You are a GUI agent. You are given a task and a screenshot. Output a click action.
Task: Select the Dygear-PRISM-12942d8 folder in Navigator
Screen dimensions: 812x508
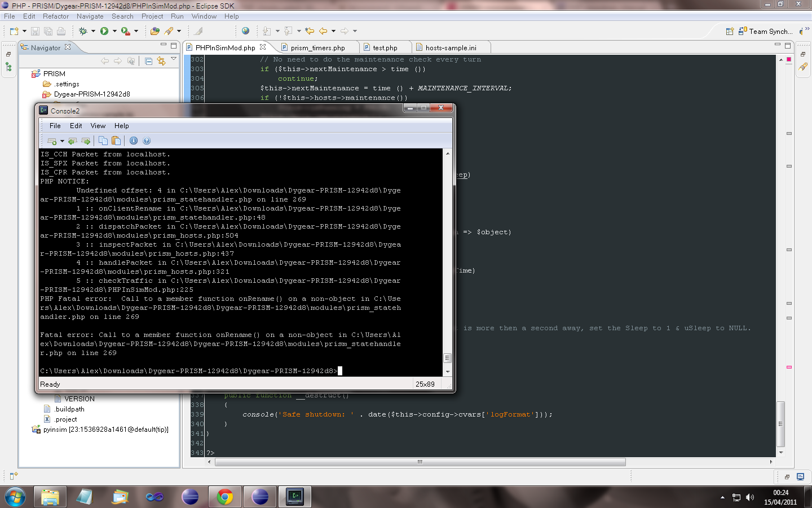pos(92,94)
